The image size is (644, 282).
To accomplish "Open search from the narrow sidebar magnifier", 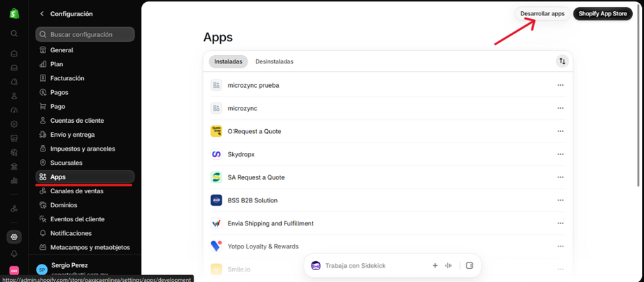I will pyautogui.click(x=15, y=34).
